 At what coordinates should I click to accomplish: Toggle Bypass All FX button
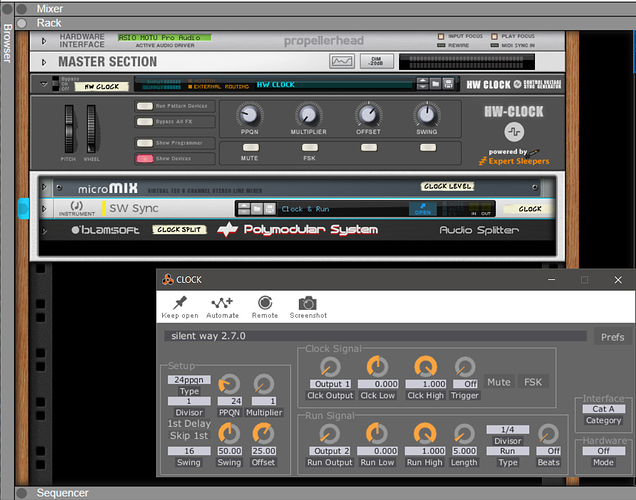[145, 122]
